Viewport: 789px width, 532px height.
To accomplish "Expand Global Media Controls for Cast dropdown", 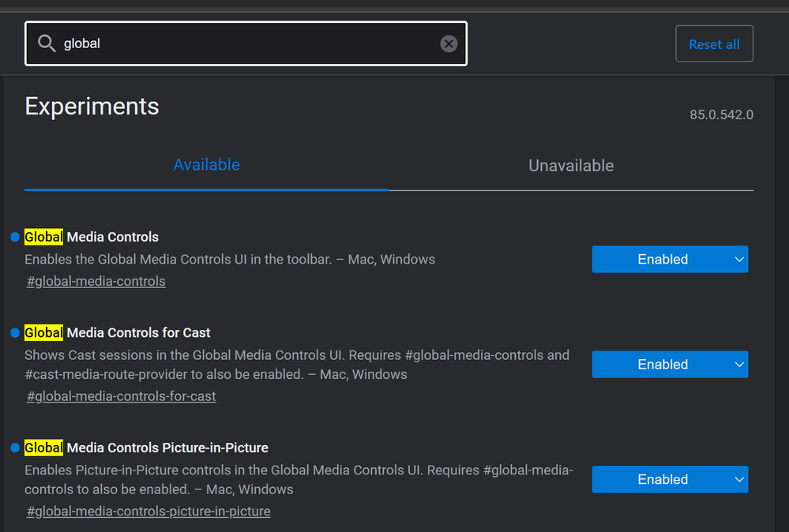I will point(670,364).
